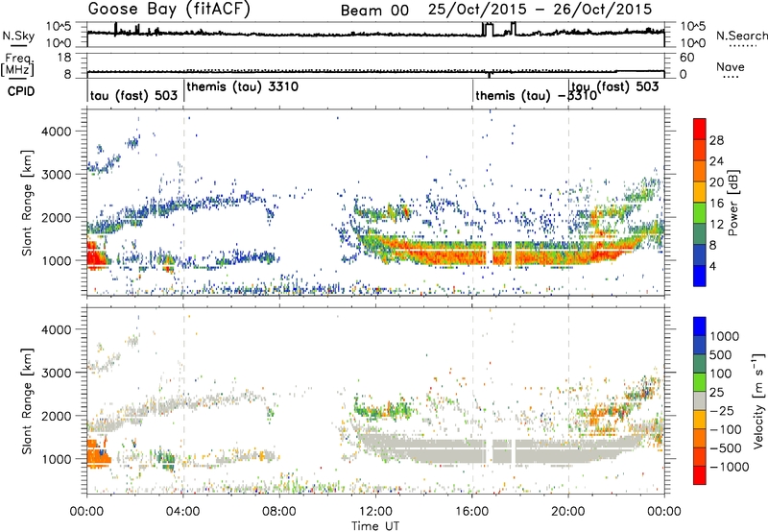
Task: Select the '-1000' label on Velocity colorbar
Action: coord(729,467)
